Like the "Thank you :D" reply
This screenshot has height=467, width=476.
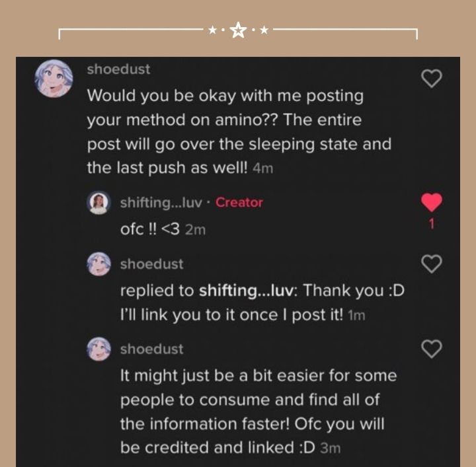click(x=431, y=264)
